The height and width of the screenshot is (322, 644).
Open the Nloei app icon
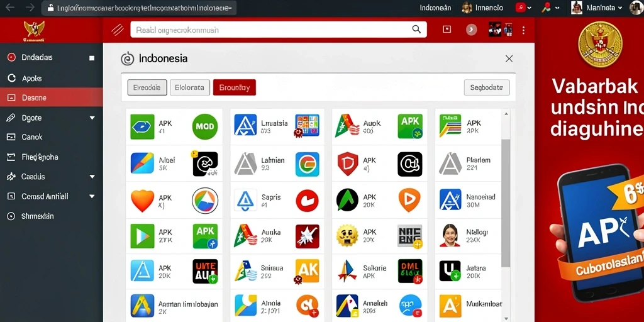[x=142, y=163]
